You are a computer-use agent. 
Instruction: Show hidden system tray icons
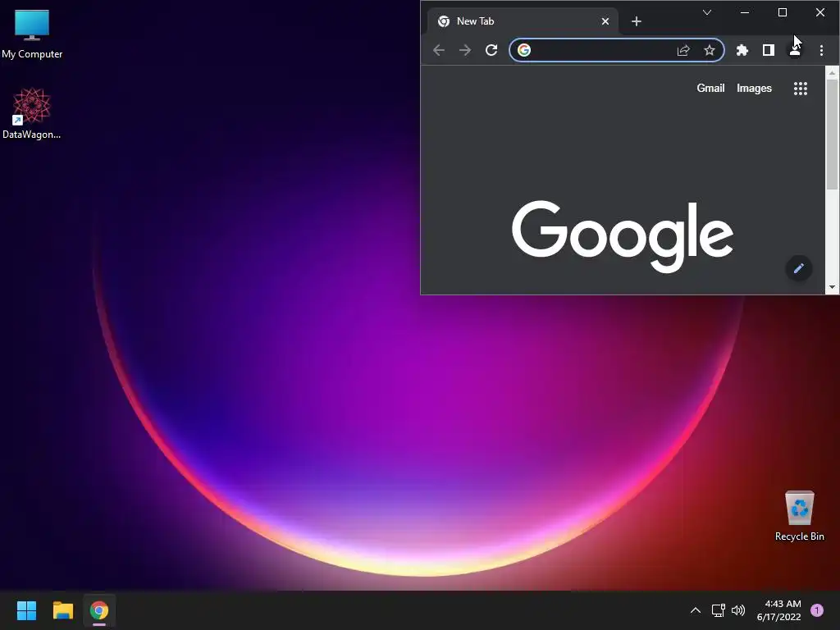696,610
